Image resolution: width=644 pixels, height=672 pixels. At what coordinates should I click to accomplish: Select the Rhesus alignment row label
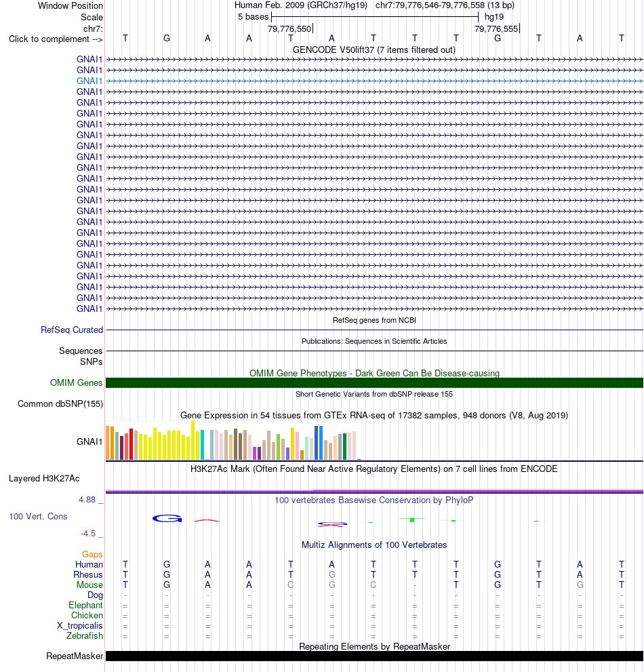pyautogui.click(x=88, y=575)
